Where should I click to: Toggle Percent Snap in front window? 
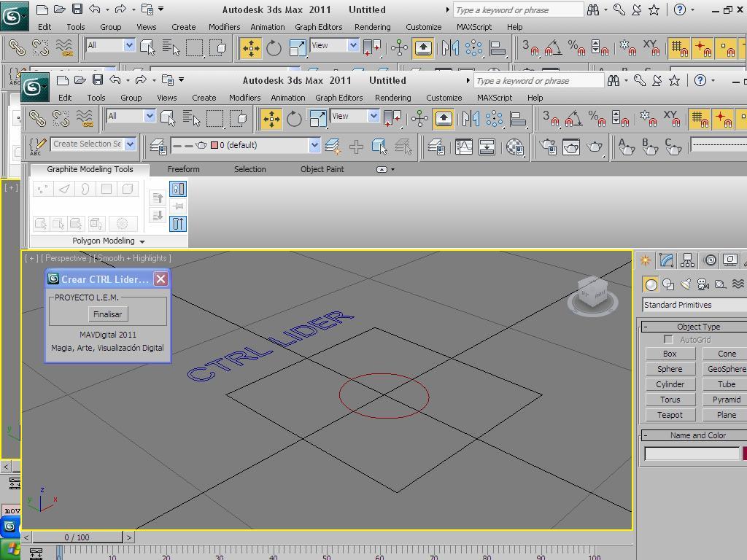tap(597, 119)
